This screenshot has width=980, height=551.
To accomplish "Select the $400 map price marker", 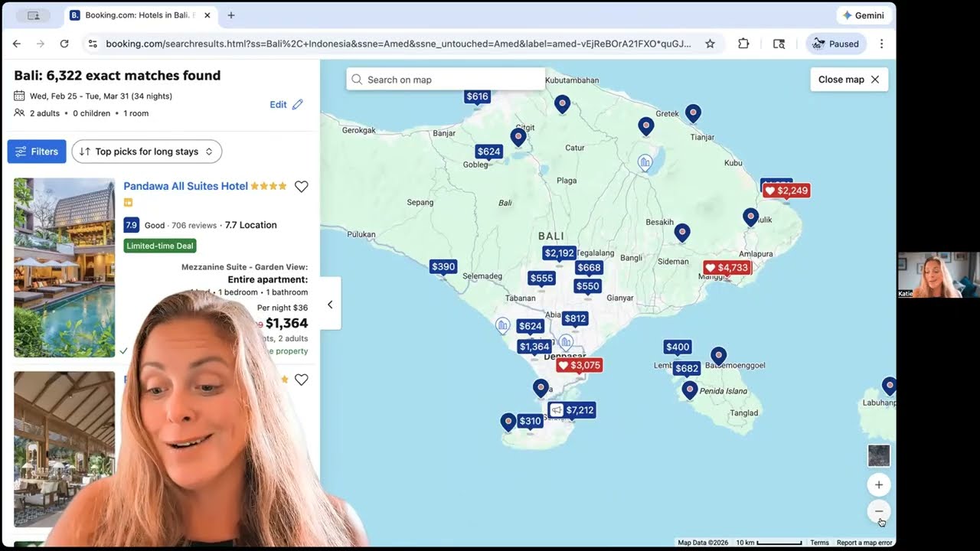I will tap(678, 347).
